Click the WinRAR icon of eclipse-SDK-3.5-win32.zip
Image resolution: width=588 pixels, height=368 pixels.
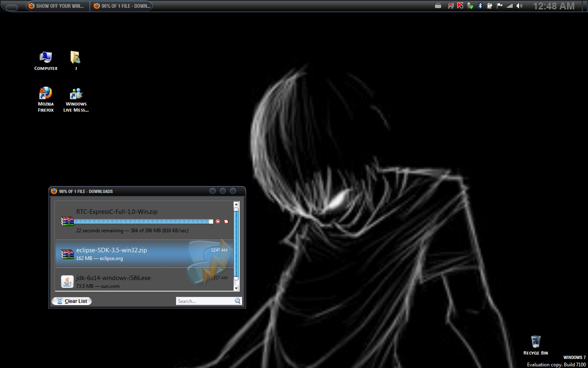click(67, 254)
